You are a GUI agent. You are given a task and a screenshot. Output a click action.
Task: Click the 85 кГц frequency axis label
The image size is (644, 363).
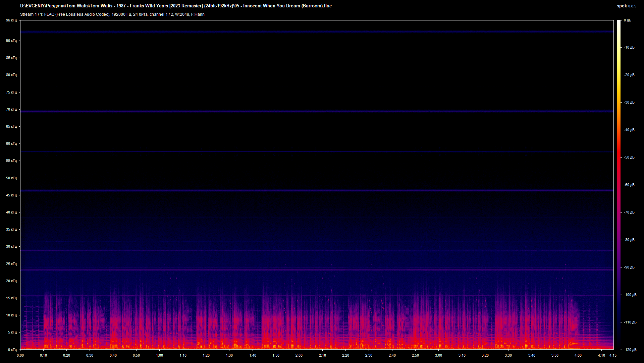click(11, 58)
